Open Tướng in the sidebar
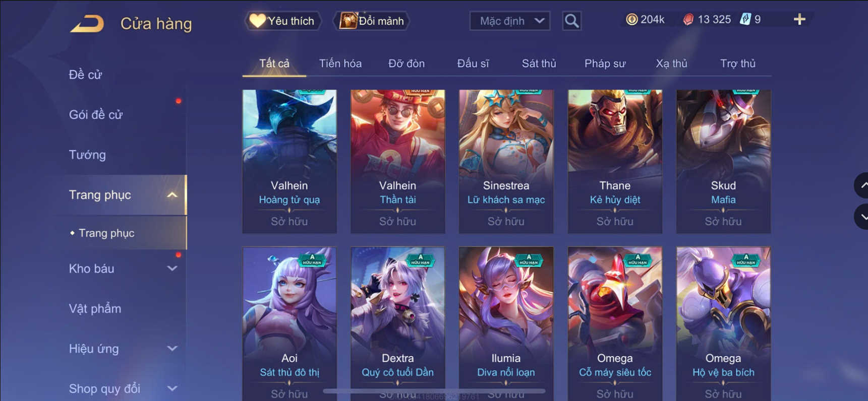Image resolution: width=868 pixels, height=401 pixels. (x=87, y=155)
